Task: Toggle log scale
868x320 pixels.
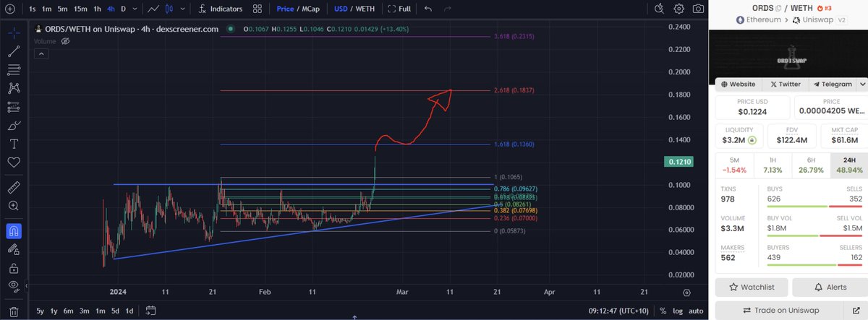Action: (x=678, y=311)
